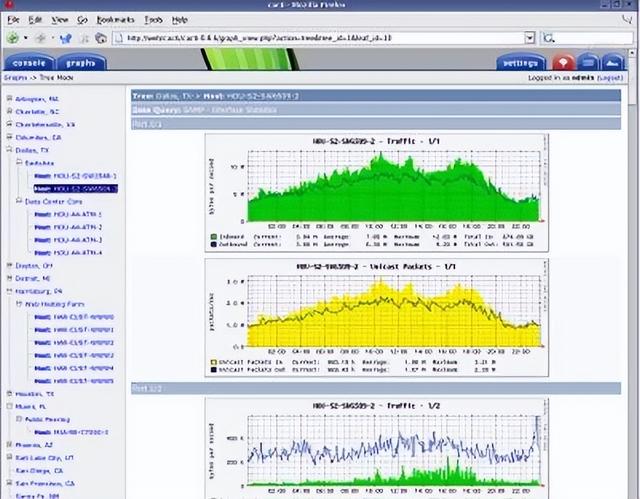Click the Logout link
640x499 pixels.
pyautogui.click(x=610, y=77)
